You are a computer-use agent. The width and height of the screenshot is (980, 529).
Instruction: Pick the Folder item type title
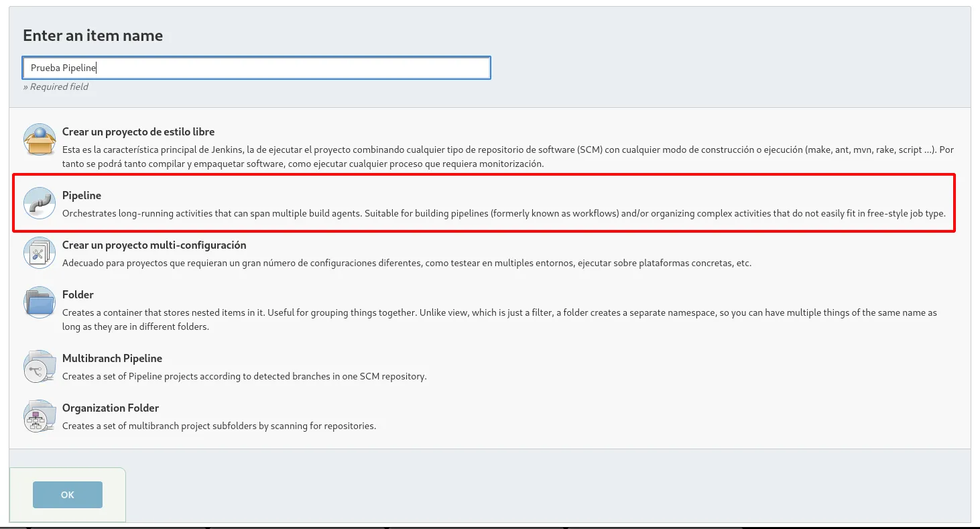click(78, 295)
